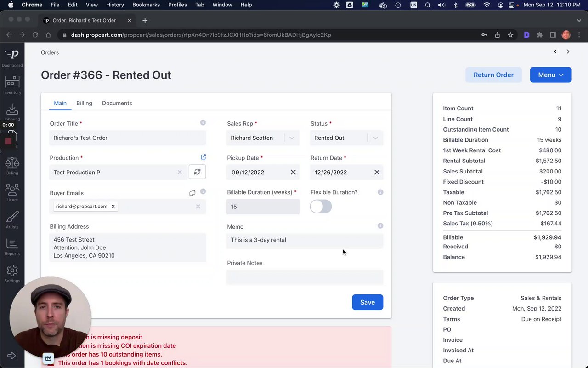Open Production in new window icon
Screen dimensions: 588x368
click(203, 157)
